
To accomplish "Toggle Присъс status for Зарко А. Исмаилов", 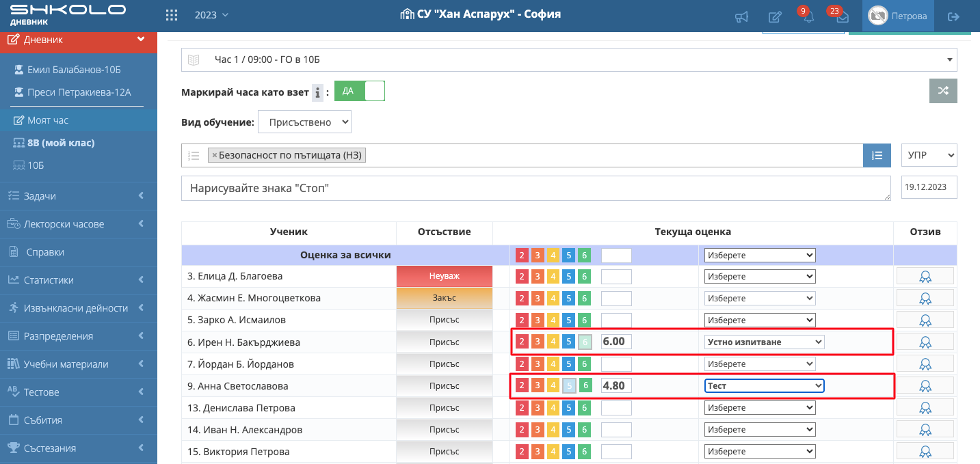I will pyautogui.click(x=445, y=320).
